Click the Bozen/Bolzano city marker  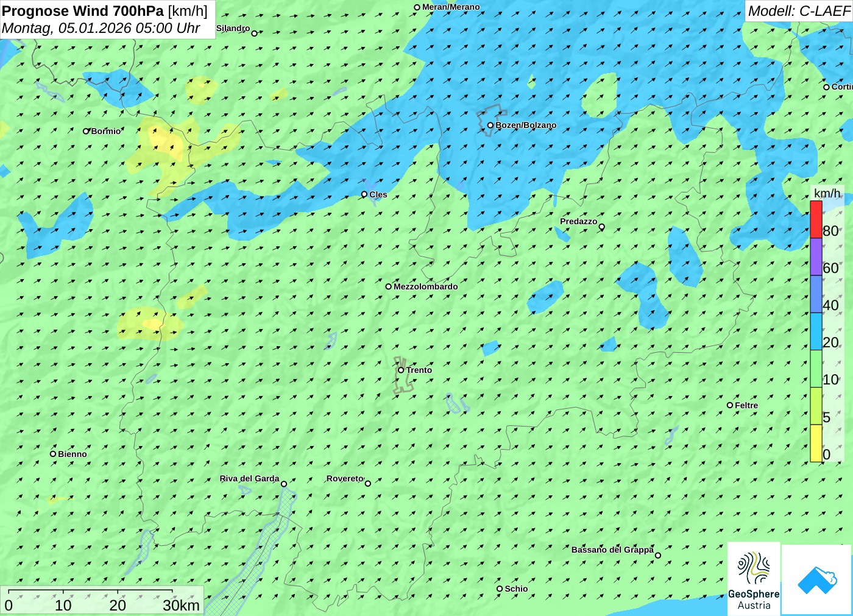pyautogui.click(x=490, y=125)
